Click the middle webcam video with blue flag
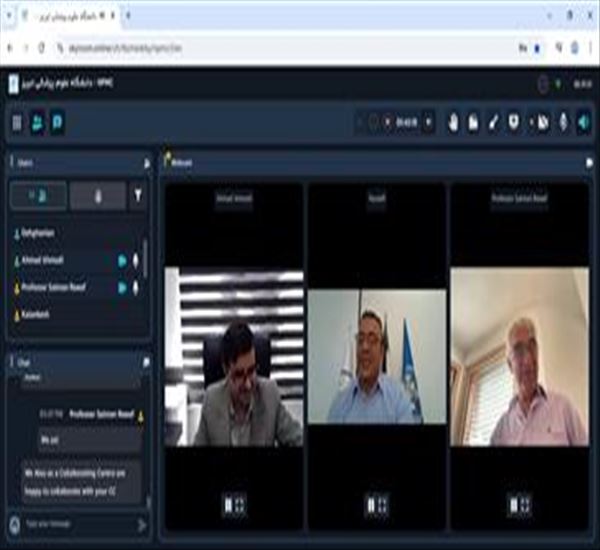Image resolution: width=600 pixels, height=550 pixels. [x=377, y=356]
